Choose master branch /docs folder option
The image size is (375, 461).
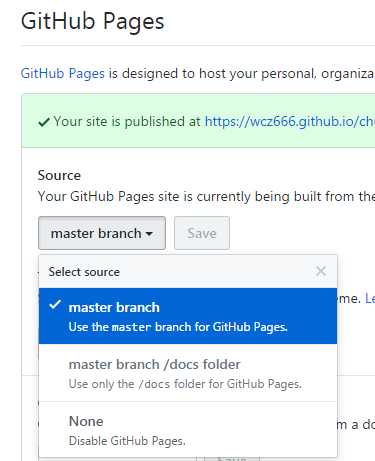(x=188, y=373)
